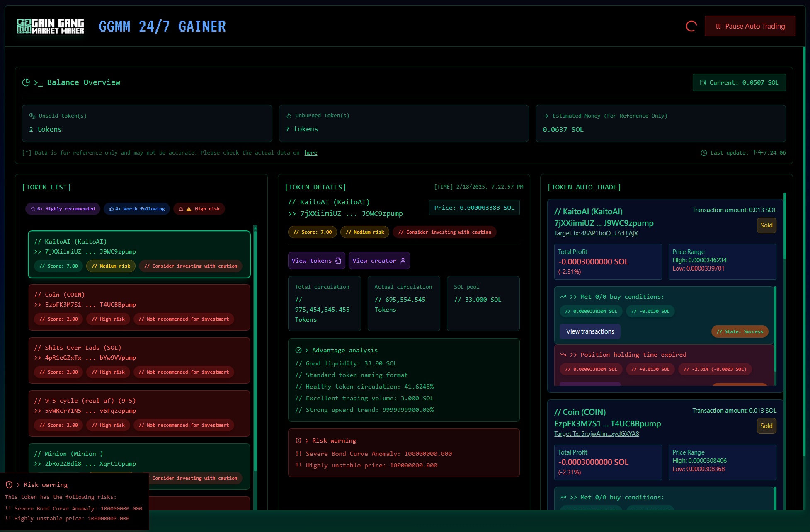Toggle the 4+ Worth following filter
Image resolution: width=810 pixels, height=532 pixels.
(x=137, y=208)
